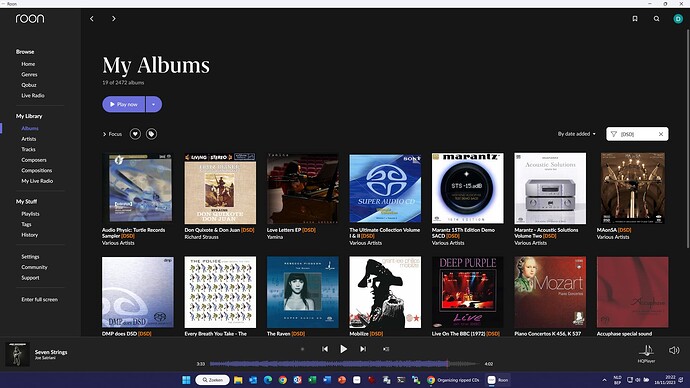Viewport: 690px width, 388px height.
Task: Open Playlists under My Stuff
Action: click(30, 214)
